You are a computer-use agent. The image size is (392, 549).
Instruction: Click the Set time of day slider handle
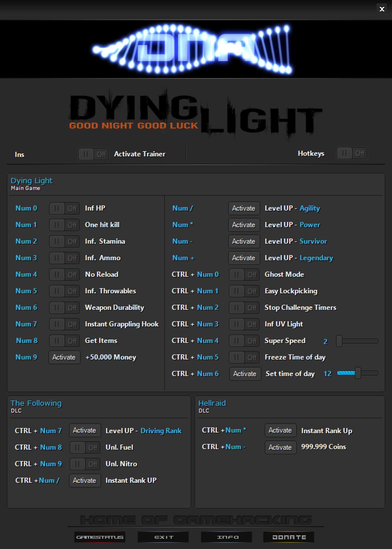(358, 373)
